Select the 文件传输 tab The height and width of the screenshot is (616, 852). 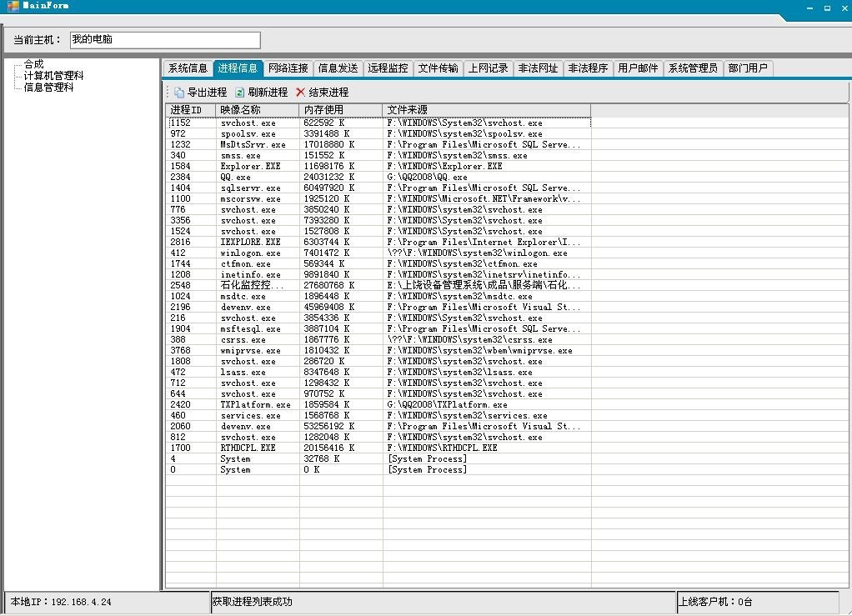click(x=438, y=69)
